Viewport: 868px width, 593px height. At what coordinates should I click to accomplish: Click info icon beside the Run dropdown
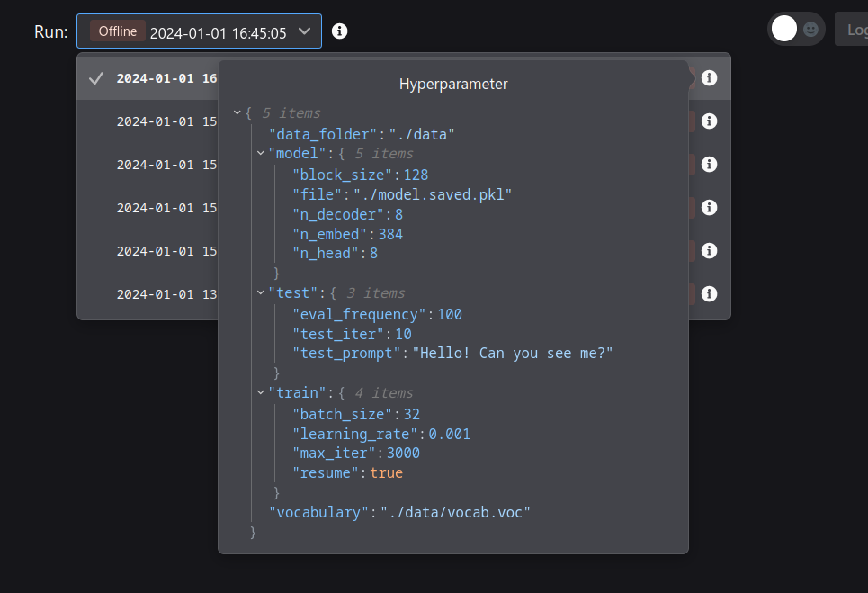[x=339, y=31]
